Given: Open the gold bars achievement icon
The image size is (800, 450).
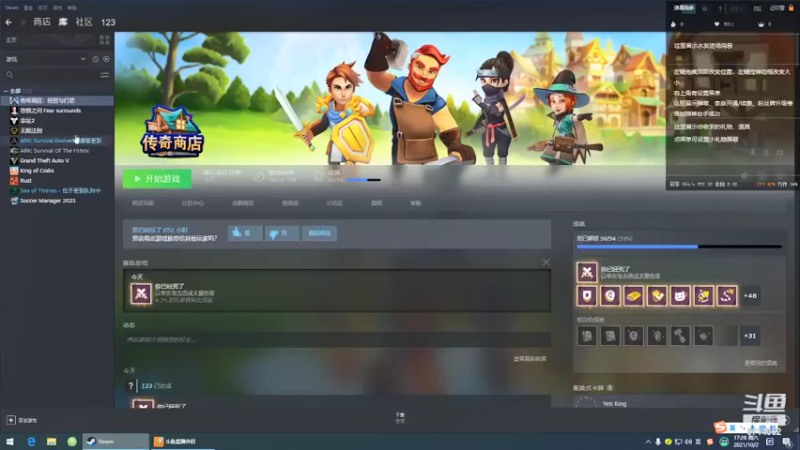Looking at the screenshot, I should click(x=634, y=296).
